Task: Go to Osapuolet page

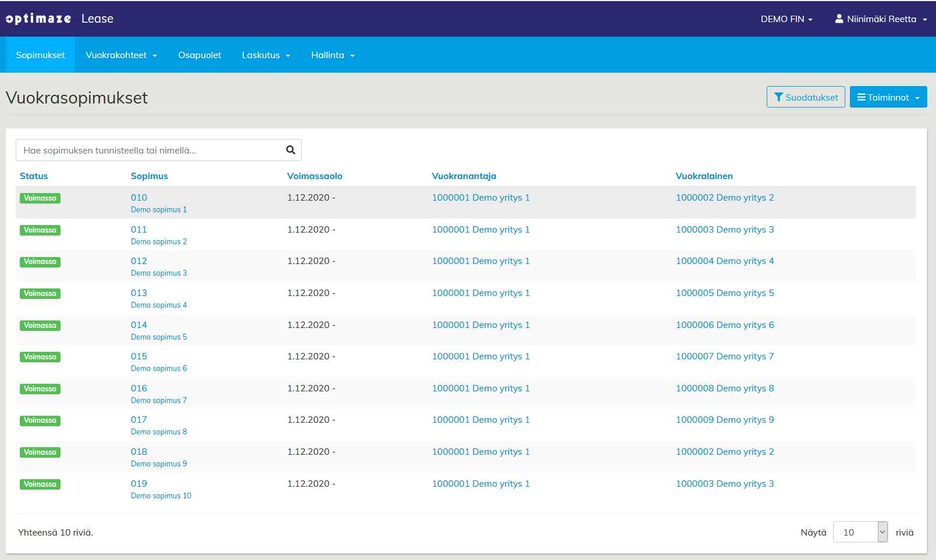Action: [x=200, y=55]
